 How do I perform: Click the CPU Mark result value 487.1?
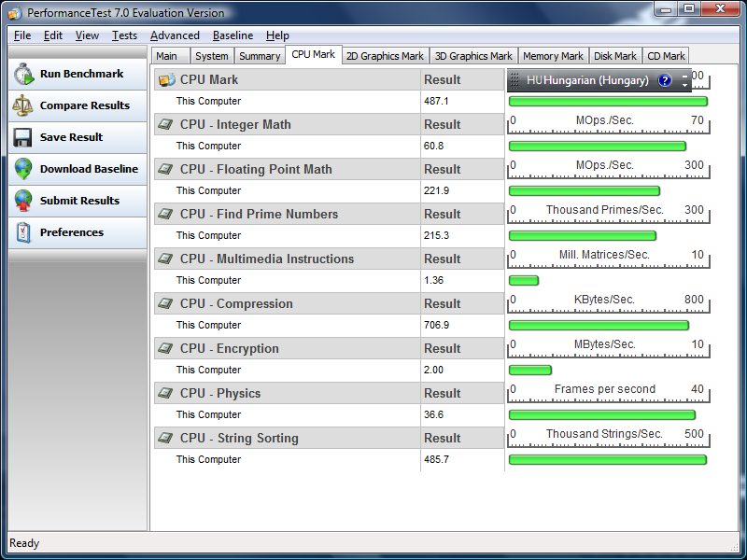436,102
